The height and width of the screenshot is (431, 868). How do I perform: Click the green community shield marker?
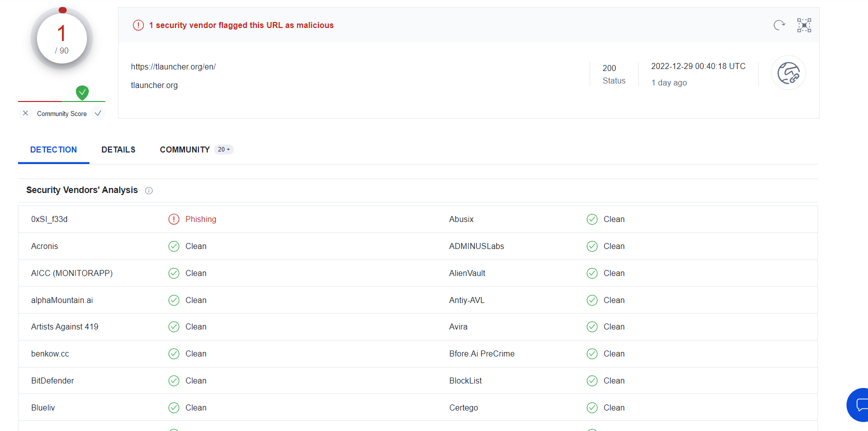(x=82, y=92)
